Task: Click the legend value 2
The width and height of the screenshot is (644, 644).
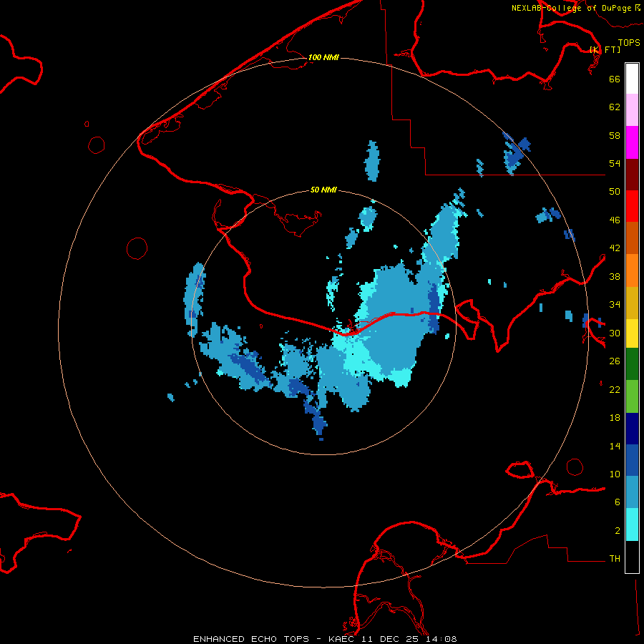Action: [x=618, y=531]
